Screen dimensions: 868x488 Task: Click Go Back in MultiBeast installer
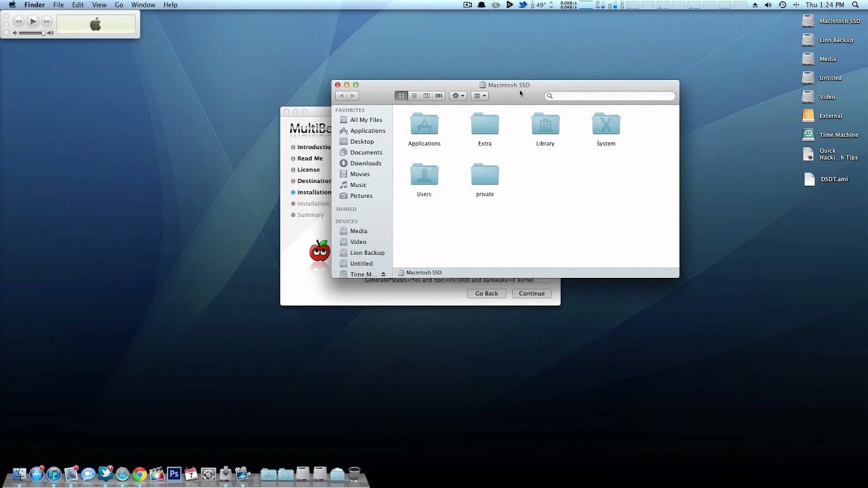coord(486,293)
